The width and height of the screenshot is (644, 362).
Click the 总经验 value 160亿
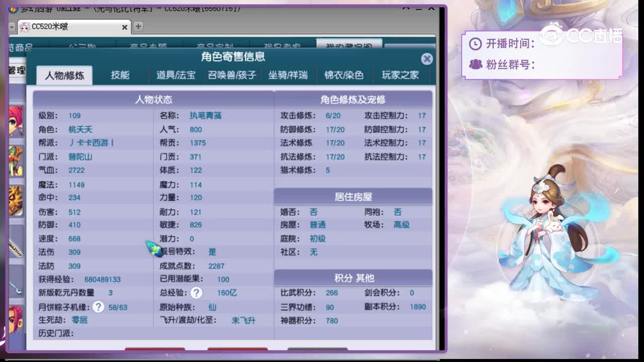click(227, 293)
